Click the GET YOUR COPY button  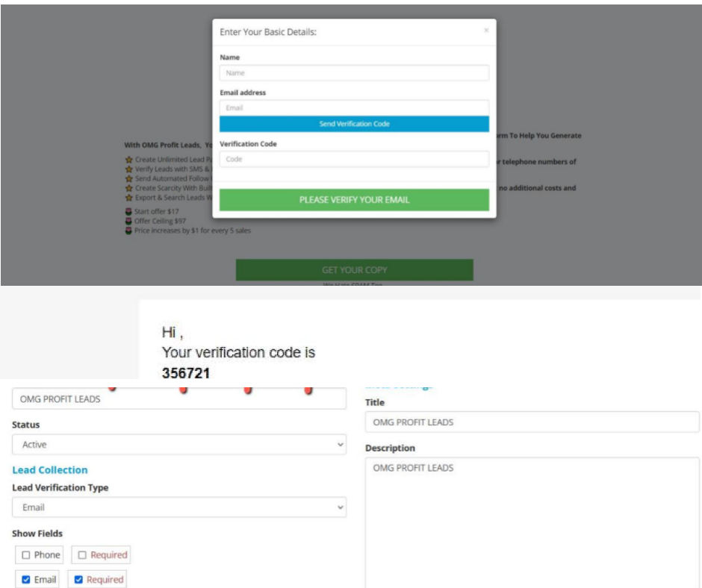pos(354,270)
